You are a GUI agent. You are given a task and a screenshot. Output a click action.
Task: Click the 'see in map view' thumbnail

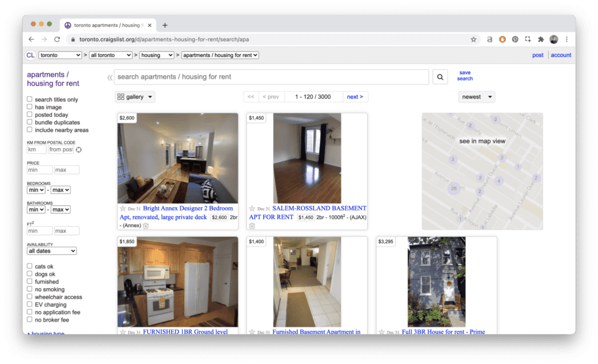(x=482, y=142)
